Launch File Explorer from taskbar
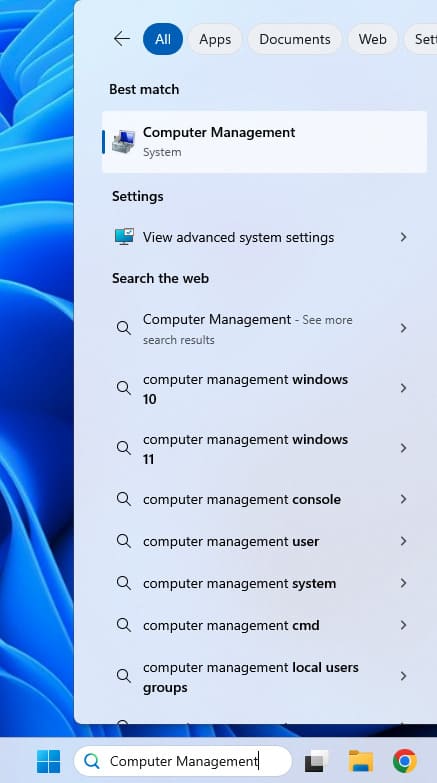Viewport: 437px width, 783px height. pyautogui.click(x=361, y=761)
